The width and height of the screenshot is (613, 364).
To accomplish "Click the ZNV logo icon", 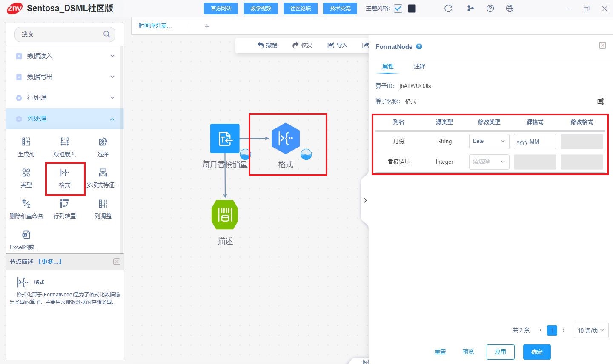I will (x=14, y=9).
